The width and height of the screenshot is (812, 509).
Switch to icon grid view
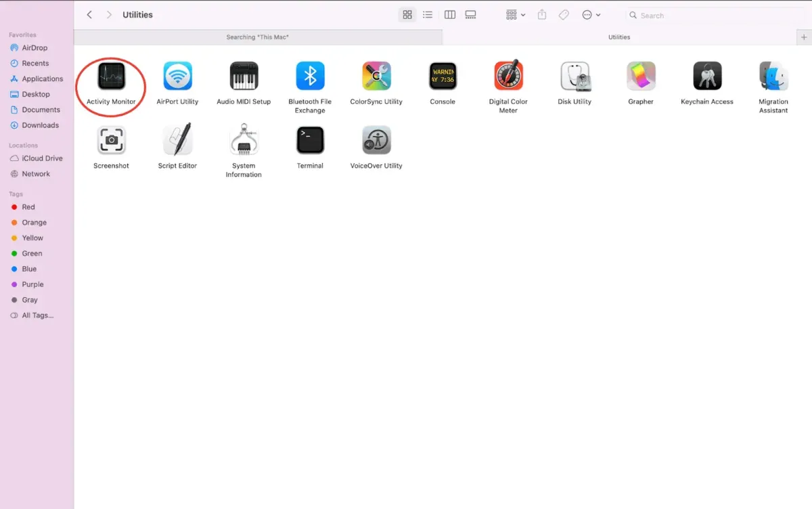(x=407, y=15)
